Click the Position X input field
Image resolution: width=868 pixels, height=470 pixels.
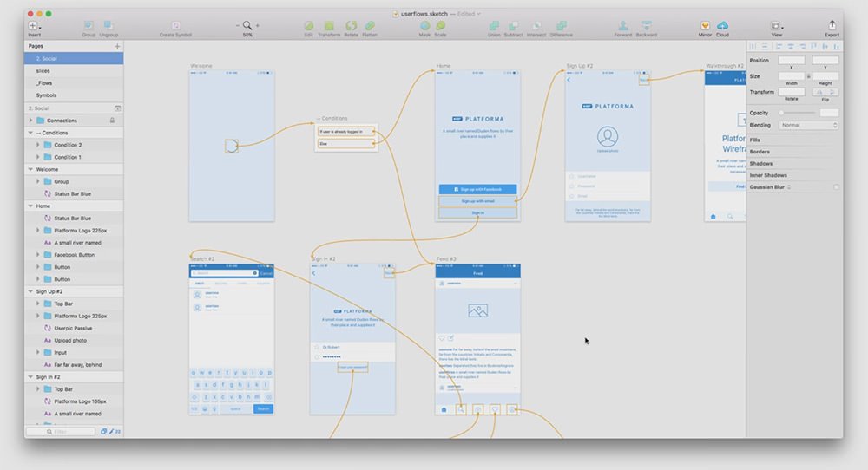pyautogui.click(x=792, y=61)
